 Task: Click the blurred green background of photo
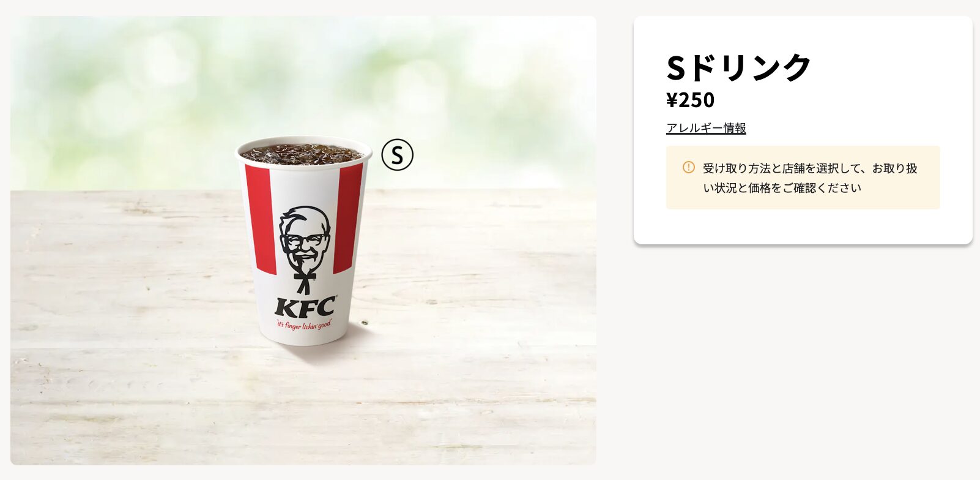pyautogui.click(x=122, y=92)
